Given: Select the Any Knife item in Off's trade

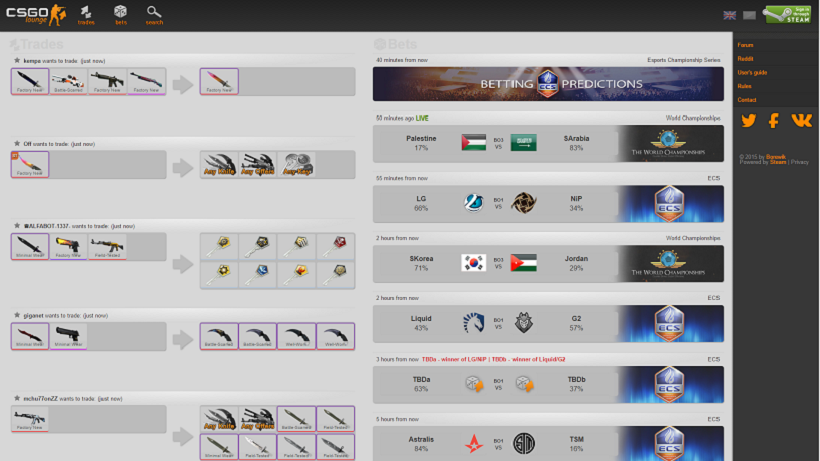Looking at the screenshot, I should [x=219, y=165].
